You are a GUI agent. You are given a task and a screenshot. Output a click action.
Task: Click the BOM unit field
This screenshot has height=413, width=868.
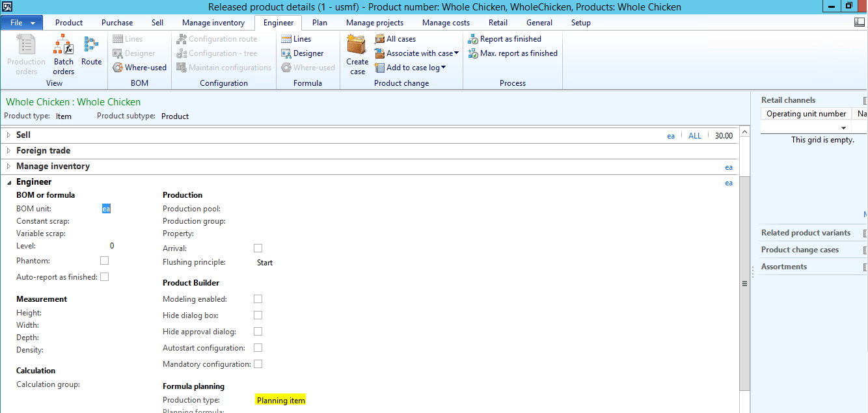point(106,209)
